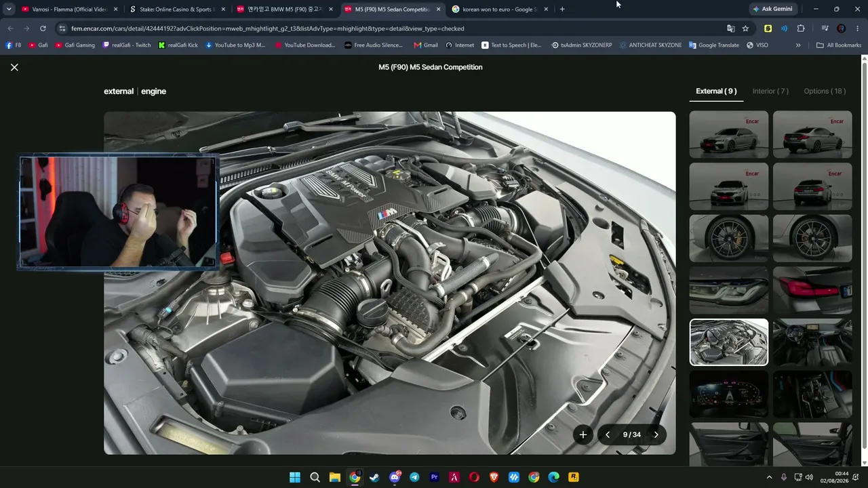Open the Gafi Gaming bookmark
Image resolution: width=868 pixels, height=488 pixels.
point(75,45)
